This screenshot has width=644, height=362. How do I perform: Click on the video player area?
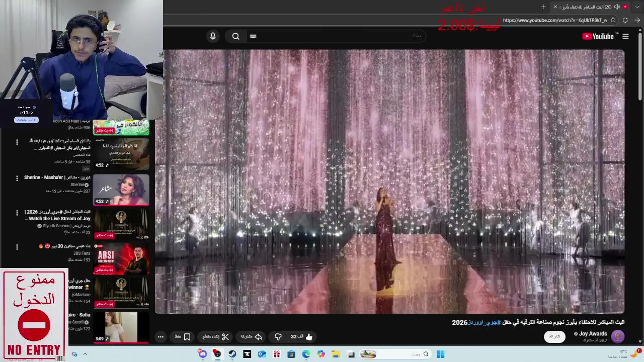click(x=390, y=182)
